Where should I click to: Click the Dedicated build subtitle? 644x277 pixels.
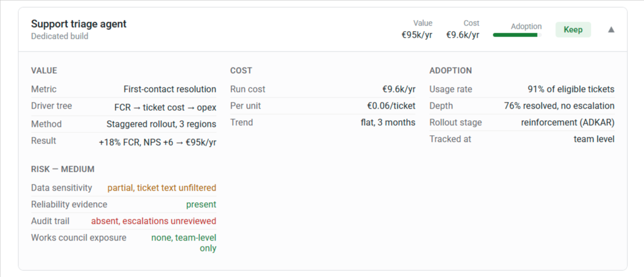[59, 36]
